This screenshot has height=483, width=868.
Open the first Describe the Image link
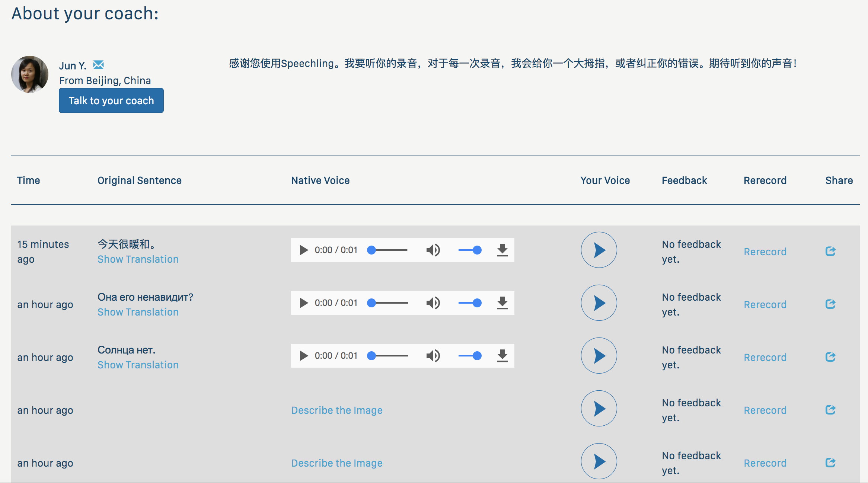[336, 410]
